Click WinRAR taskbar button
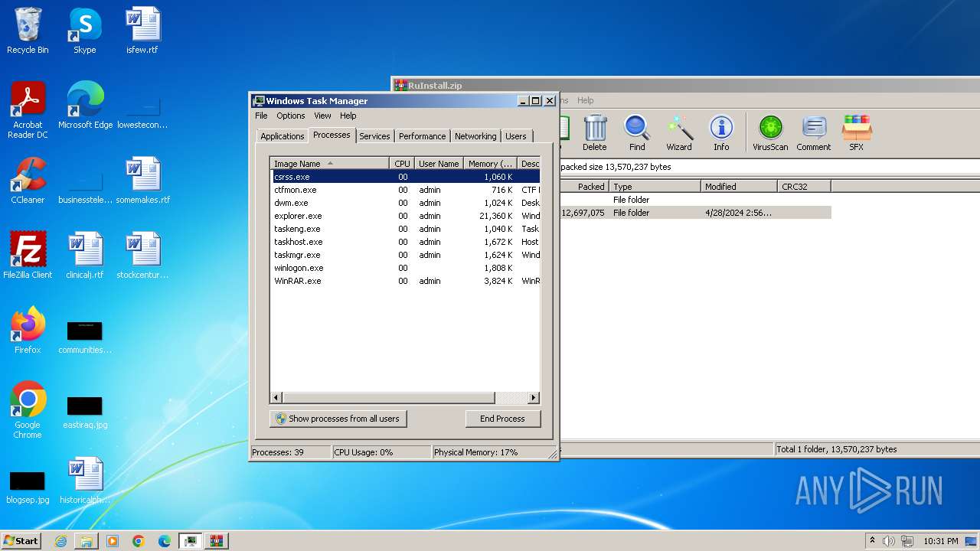 click(x=216, y=541)
